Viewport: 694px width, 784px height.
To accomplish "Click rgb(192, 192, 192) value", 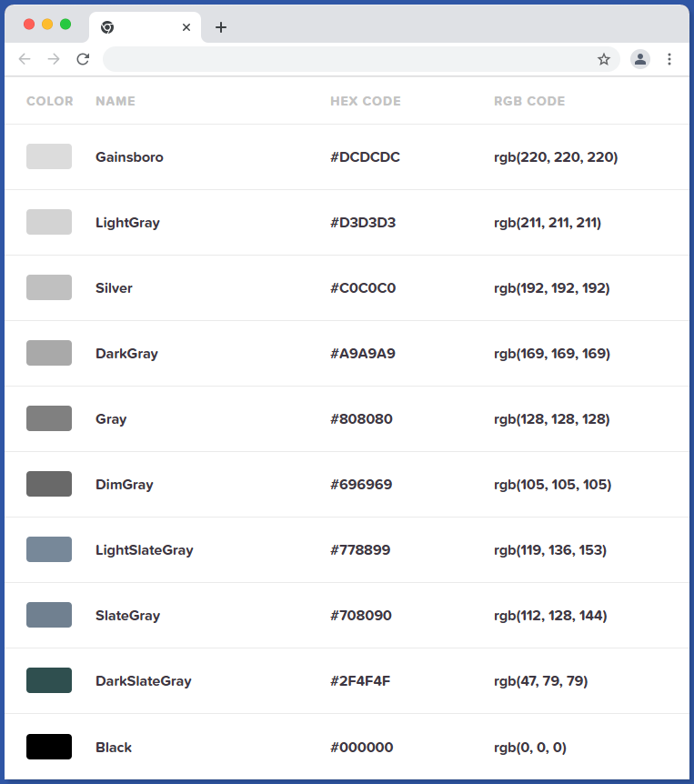I will pos(552,288).
